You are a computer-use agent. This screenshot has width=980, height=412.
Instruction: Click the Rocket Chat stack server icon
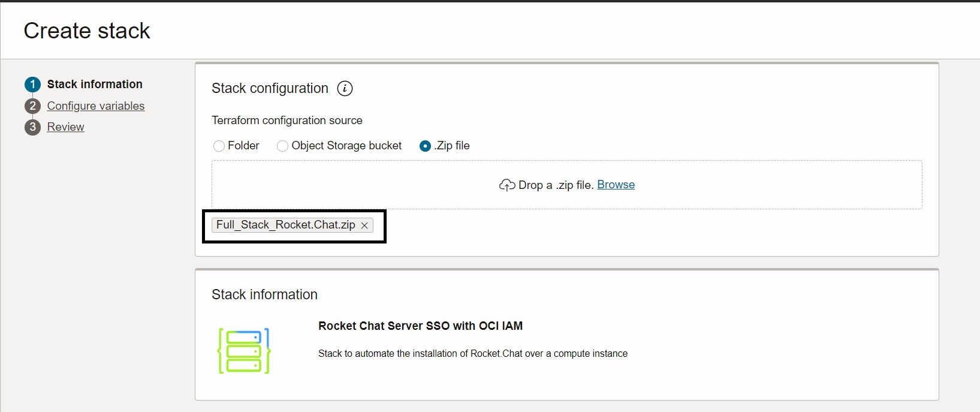[244, 351]
